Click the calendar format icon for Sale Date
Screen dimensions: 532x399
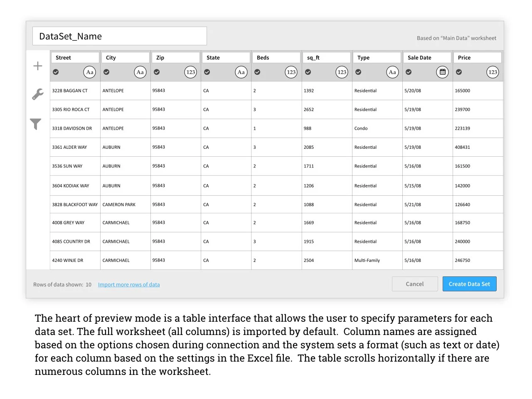pos(443,72)
